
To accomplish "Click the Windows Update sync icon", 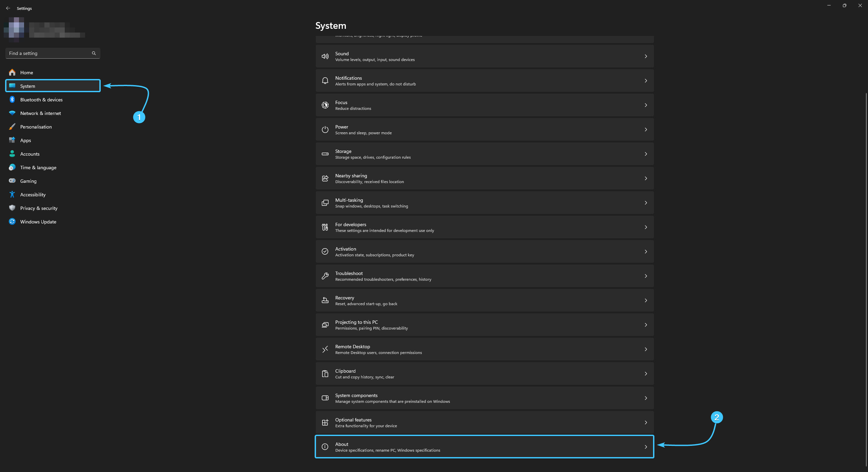I will pyautogui.click(x=12, y=221).
